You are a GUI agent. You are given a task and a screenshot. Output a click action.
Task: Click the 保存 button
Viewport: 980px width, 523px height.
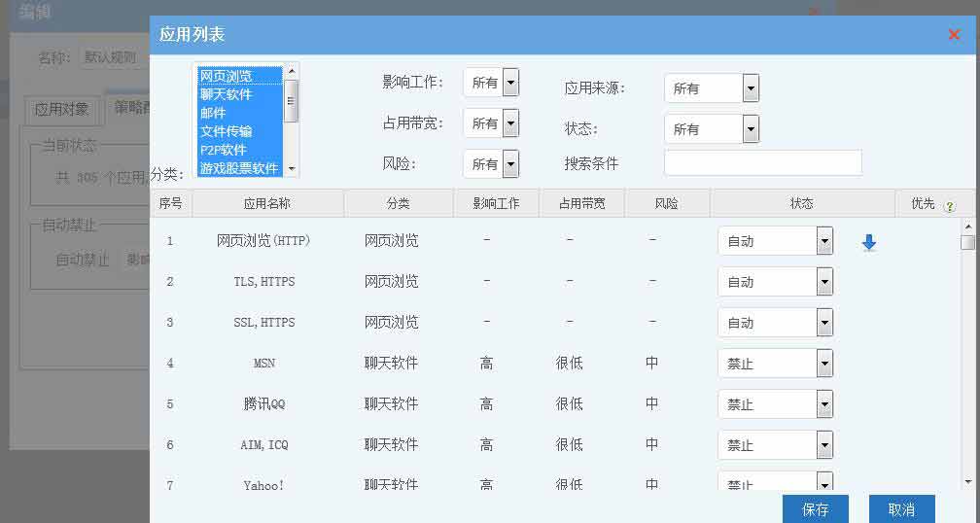[815, 509]
